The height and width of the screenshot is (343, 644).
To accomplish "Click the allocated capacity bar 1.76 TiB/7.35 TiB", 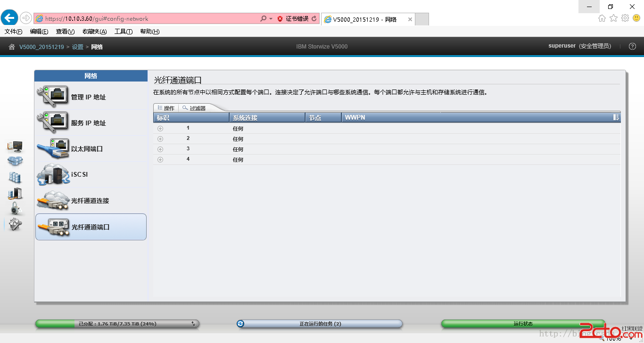I will pos(117,324).
